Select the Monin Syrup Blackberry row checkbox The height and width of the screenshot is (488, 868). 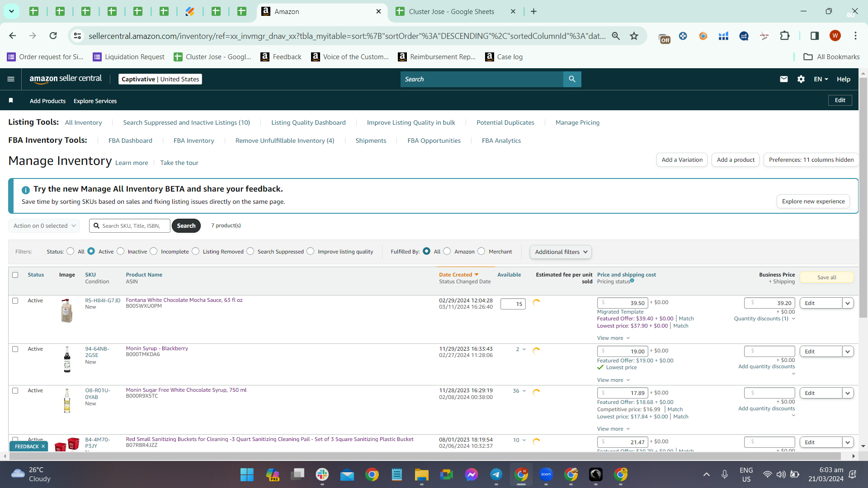tap(15, 349)
